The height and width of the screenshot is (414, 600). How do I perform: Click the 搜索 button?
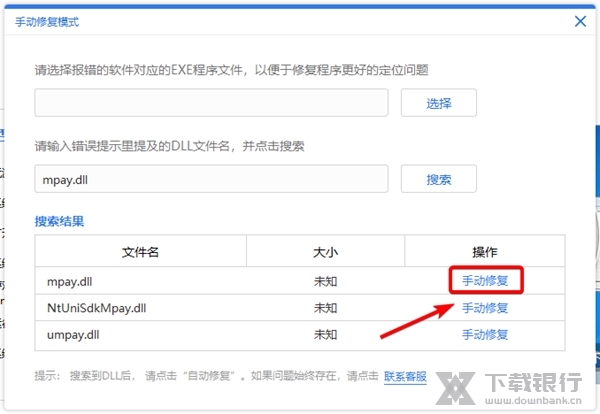(439, 179)
